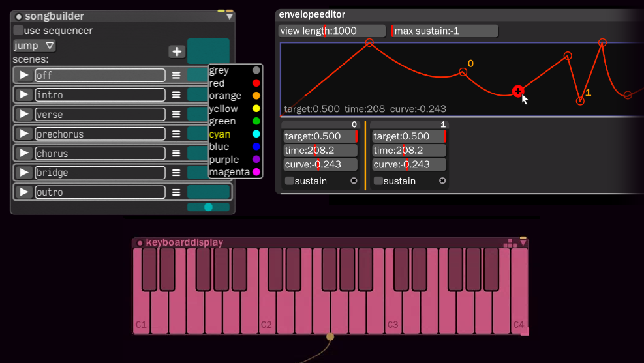
Task: Select first peak envelope point
Action: pos(369,42)
